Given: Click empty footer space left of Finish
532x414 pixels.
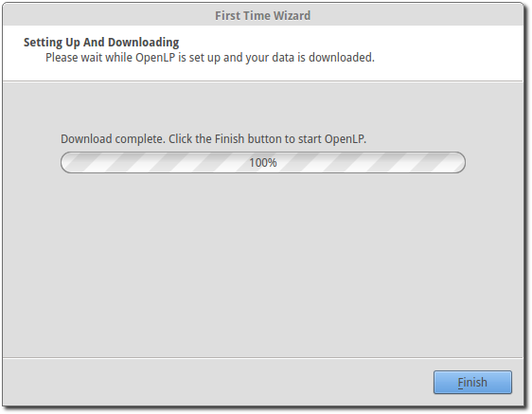Looking at the screenshot, I should (x=217, y=382).
